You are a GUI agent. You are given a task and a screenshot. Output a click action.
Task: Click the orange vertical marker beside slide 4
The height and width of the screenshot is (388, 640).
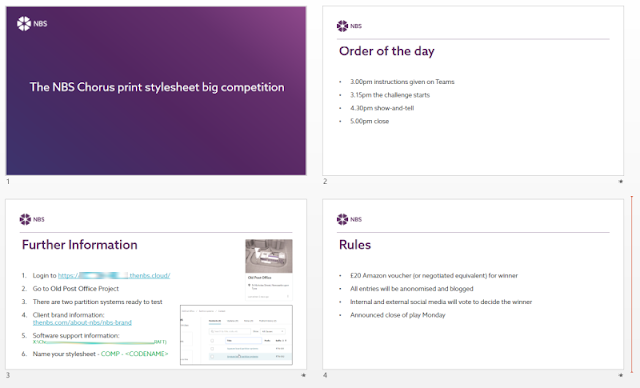point(632,284)
